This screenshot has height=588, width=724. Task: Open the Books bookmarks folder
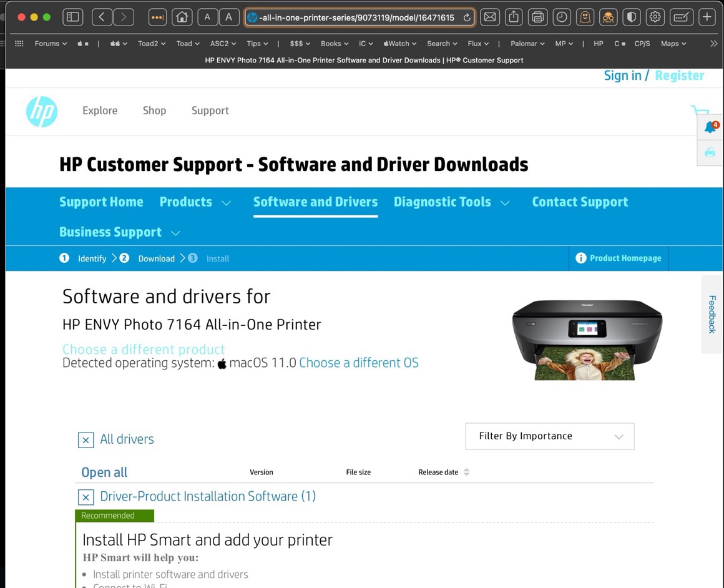(335, 44)
